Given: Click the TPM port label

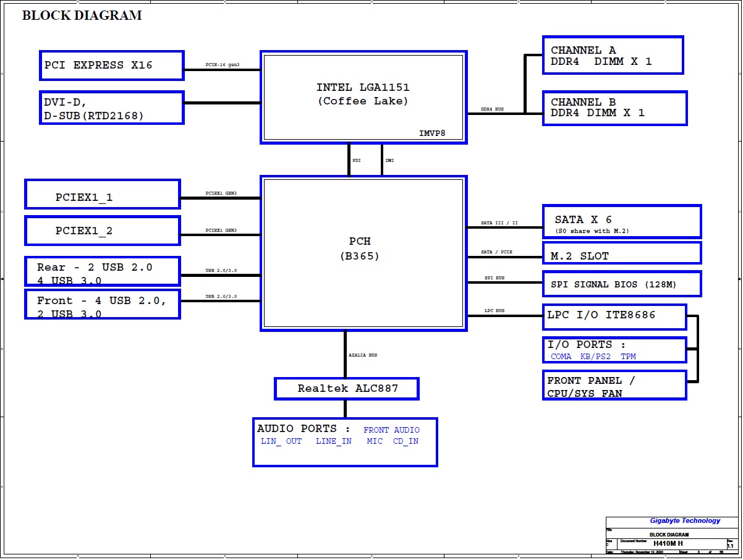Looking at the screenshot, I should pos(628,357).
